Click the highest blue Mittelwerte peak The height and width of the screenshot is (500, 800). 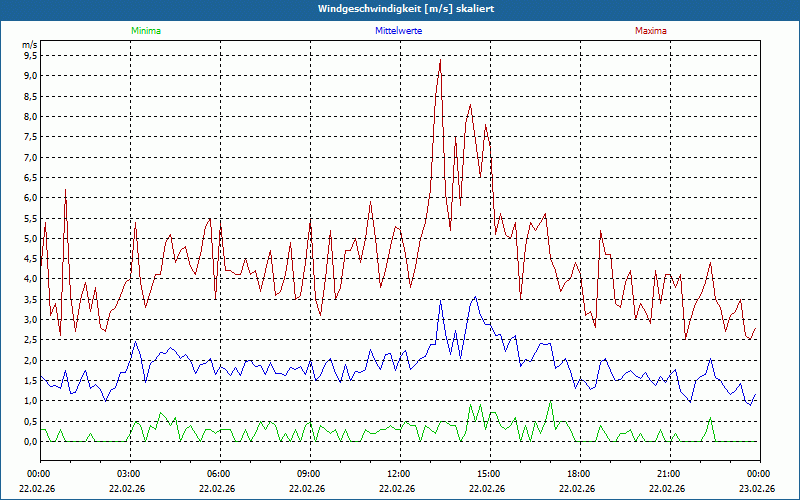coord(476,297)
